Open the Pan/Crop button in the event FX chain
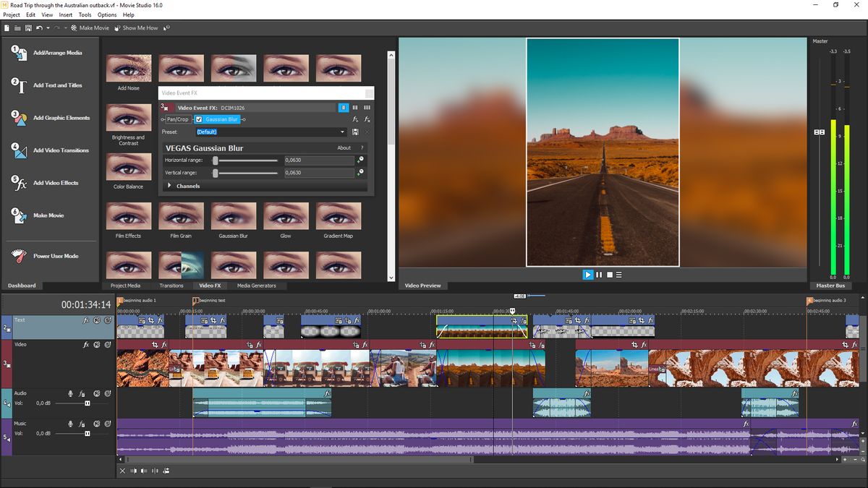Screen dimensions: 868x488 tap(177, 119)
